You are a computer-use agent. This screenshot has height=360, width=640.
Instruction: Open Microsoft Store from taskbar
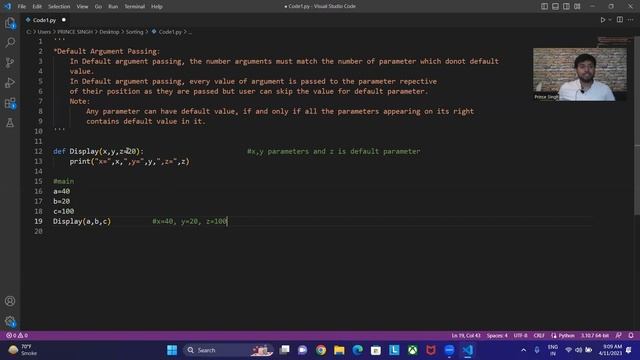click(376, 350)
